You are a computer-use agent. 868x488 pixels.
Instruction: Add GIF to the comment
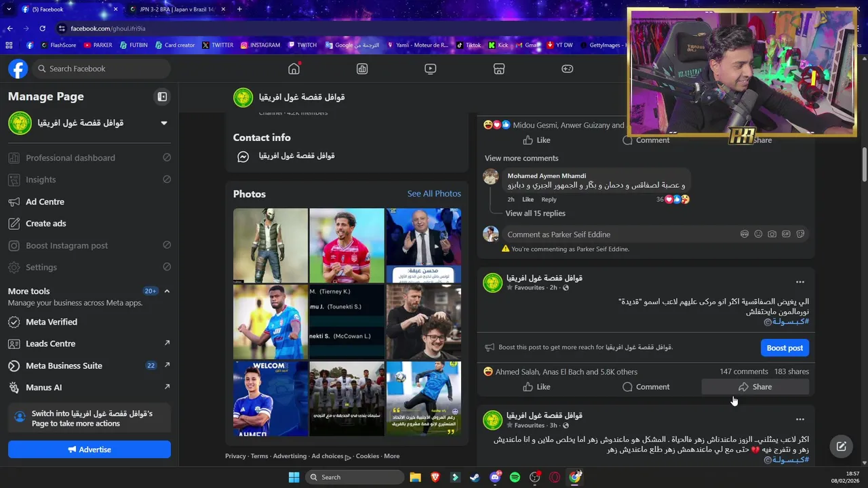pyautogui.click(x=786, y=234)
